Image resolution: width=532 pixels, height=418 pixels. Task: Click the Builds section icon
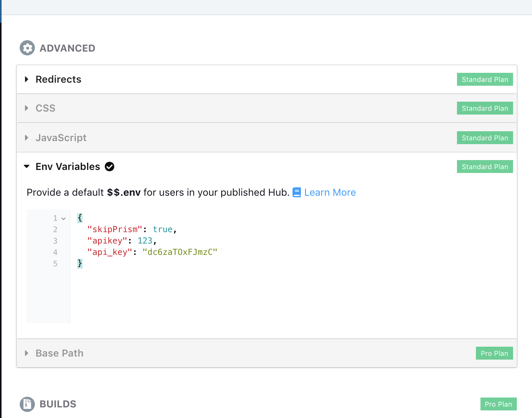coord(27,404)
